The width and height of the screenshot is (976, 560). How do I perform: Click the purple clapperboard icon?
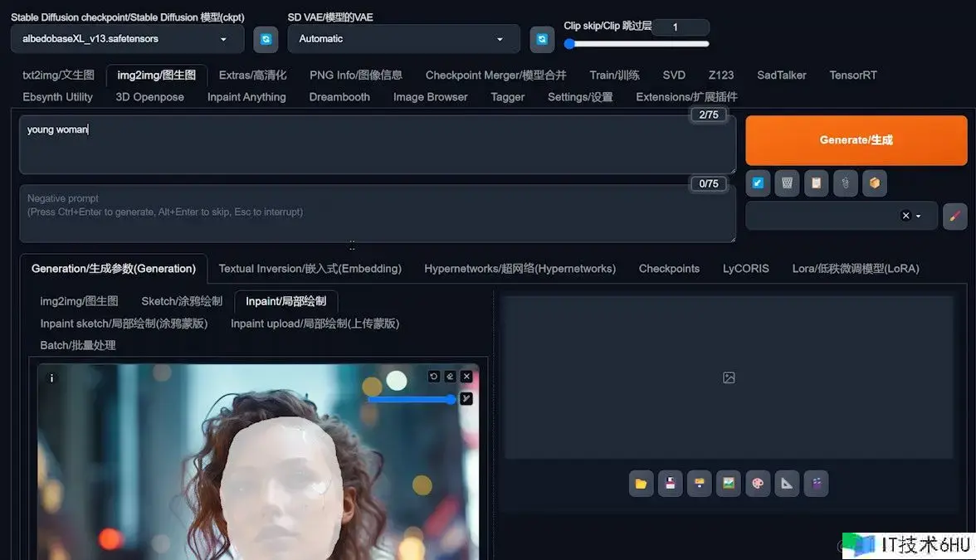816,485
